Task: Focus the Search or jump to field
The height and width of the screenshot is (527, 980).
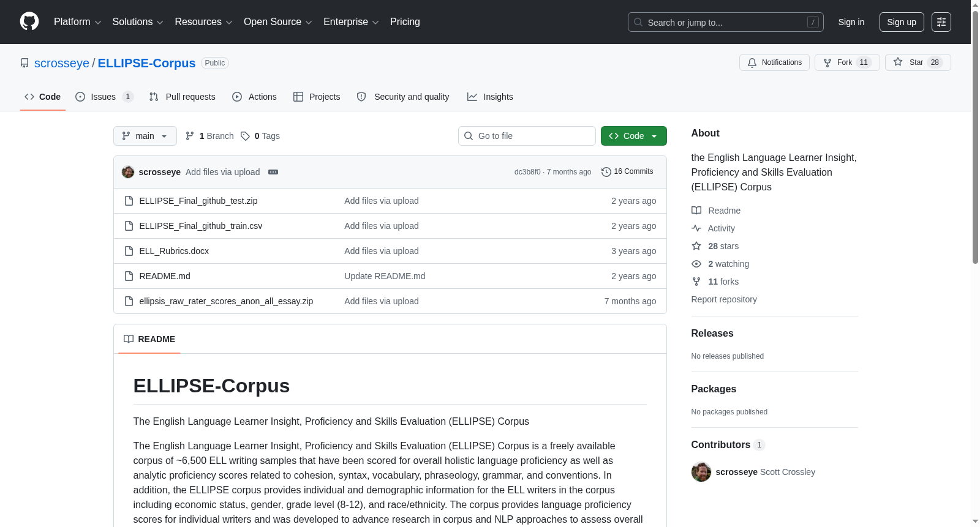Action: pos(726,22)
